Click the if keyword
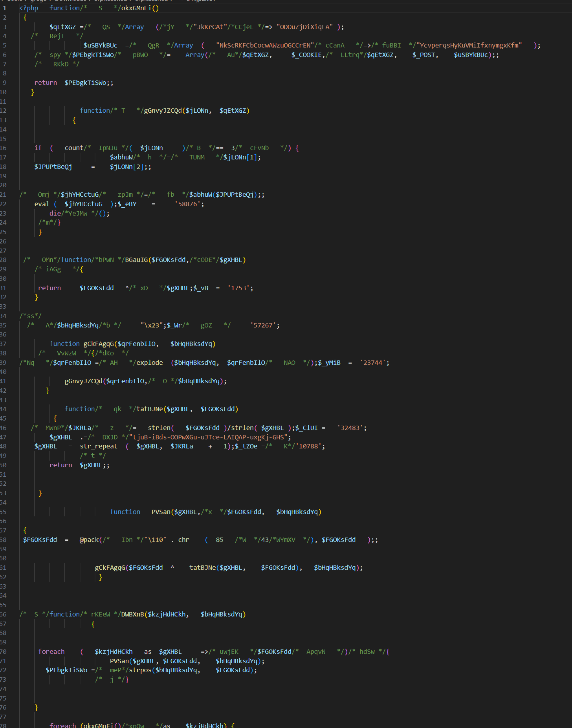The image size is (572, 728). [38, 148]
